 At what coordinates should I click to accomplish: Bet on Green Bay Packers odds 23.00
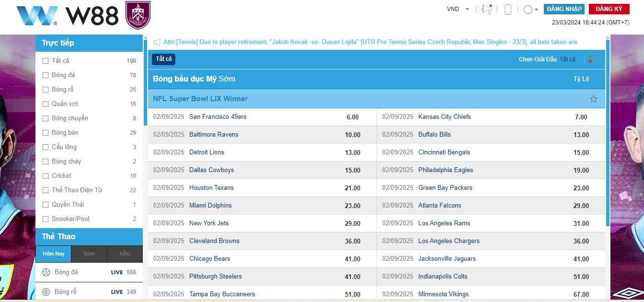point(581,188)
